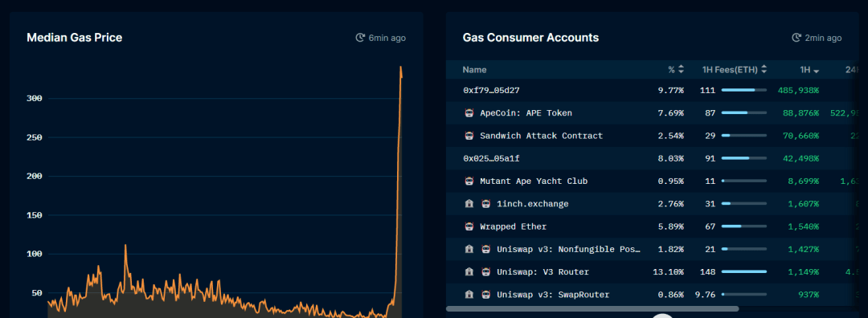The width and height of the screenshot is (868, 318).
Task: Click the building icon beside Uniswap v3: SwapRouter
Action: (469, 295)
